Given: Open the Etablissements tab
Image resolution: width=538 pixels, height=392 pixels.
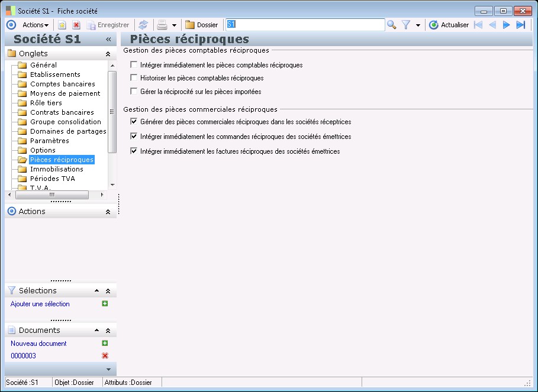Looking at the screenshot, I should (55, 74).
